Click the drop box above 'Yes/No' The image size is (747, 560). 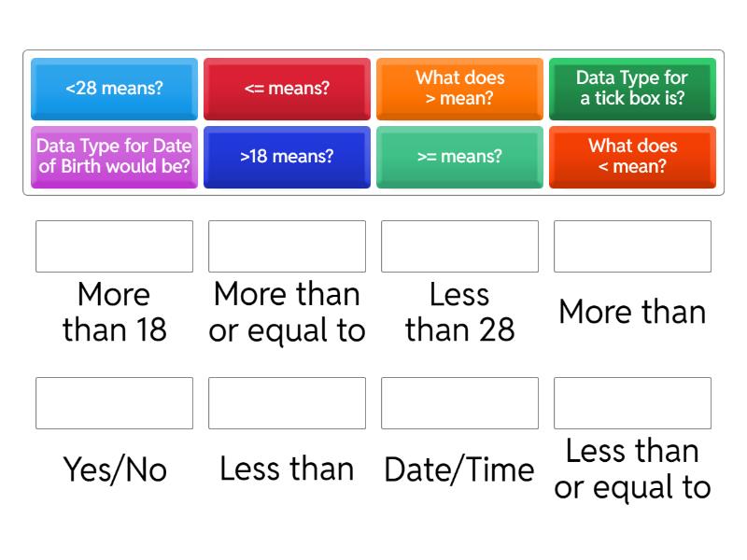click(114, 403)
